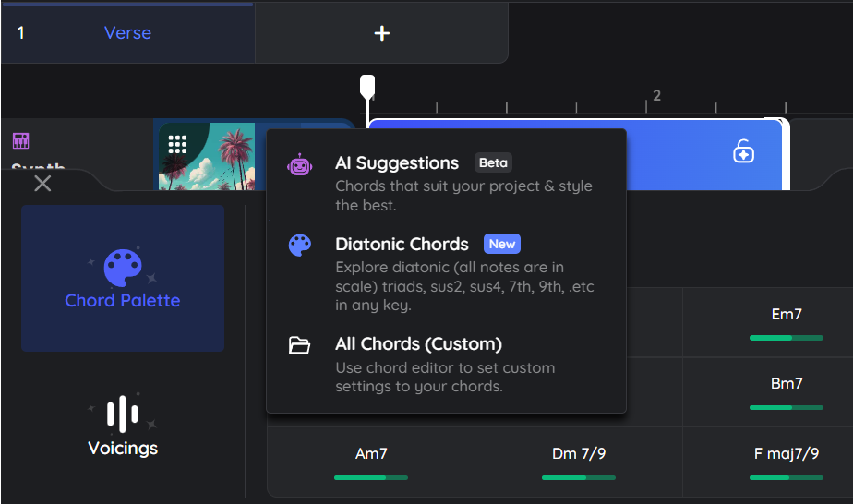
Task: Select Diatonic Chords menu entry
Action: [446, 273]
